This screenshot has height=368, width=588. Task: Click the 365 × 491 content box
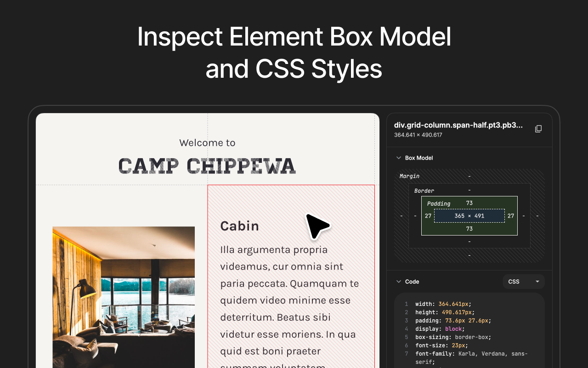click(x=469, y=216)
